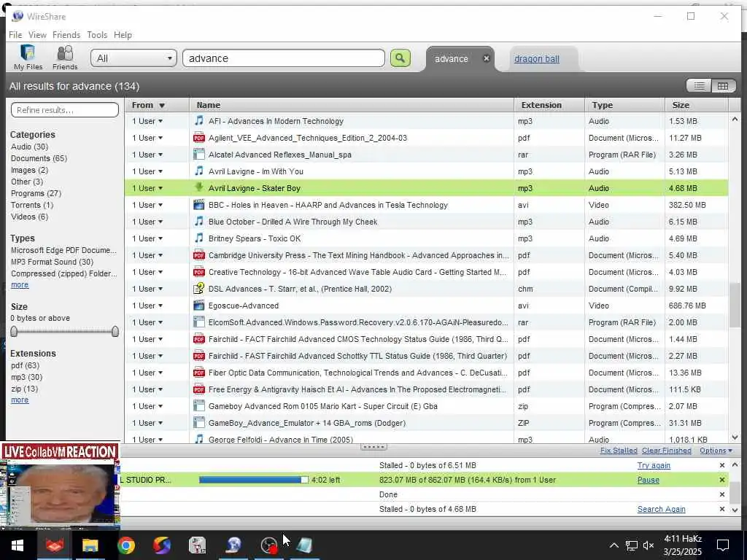Click the chm help icon of DSL Advances
Viewport: 747px width, 560px height.
199,289
